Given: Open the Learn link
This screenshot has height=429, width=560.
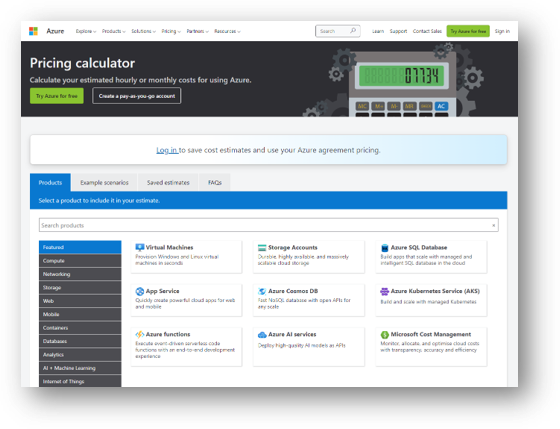Looking at the screenshot, I should point(378,31).
